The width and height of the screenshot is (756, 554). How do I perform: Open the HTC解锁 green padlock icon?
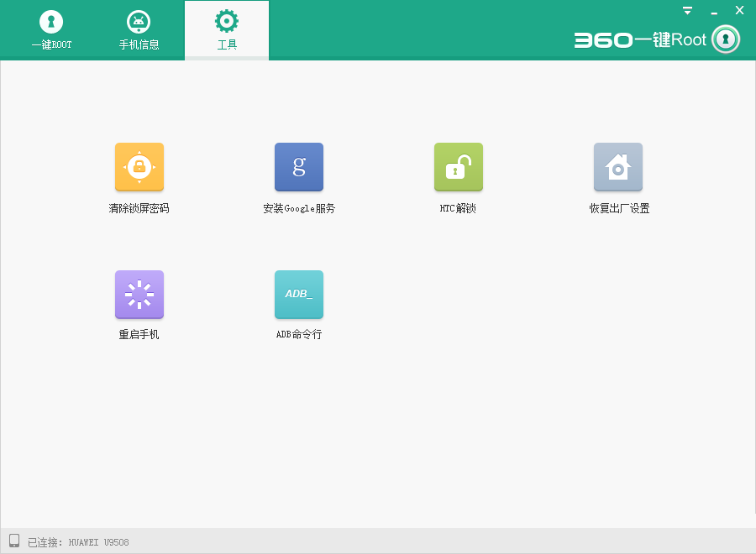[x=459, y=167]
